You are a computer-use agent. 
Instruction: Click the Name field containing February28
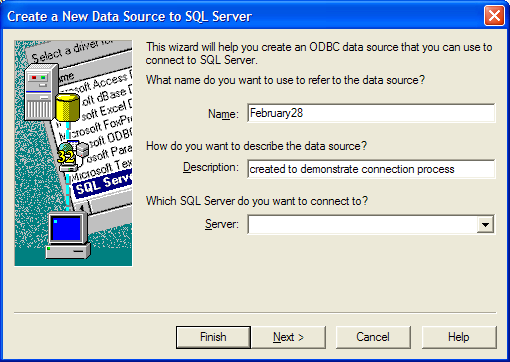click(371, 113)
